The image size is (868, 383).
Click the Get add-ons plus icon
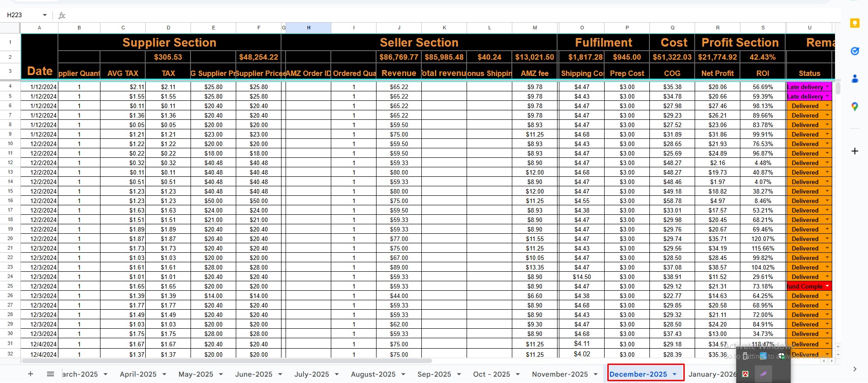point(854,151)
